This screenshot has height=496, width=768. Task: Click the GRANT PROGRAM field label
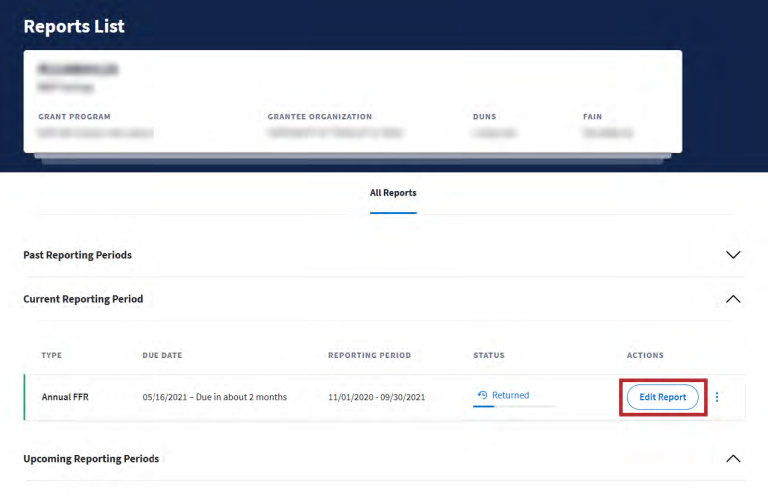point(74,117)
